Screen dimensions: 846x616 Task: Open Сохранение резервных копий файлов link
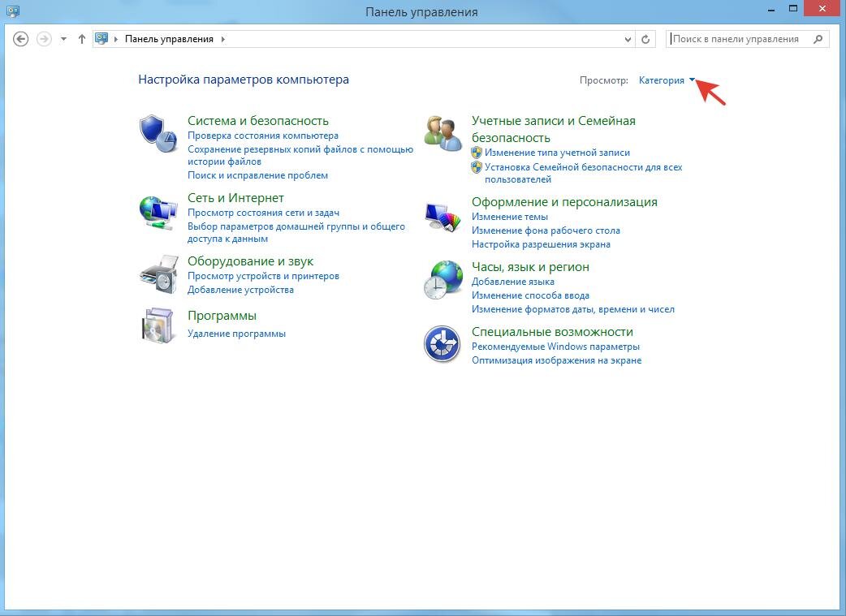(x=300, y=155)
